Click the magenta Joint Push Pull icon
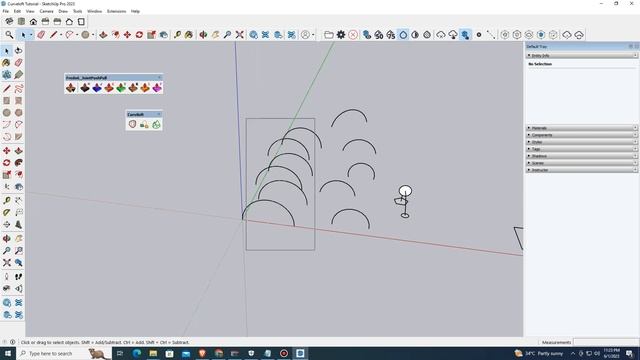 157,87
